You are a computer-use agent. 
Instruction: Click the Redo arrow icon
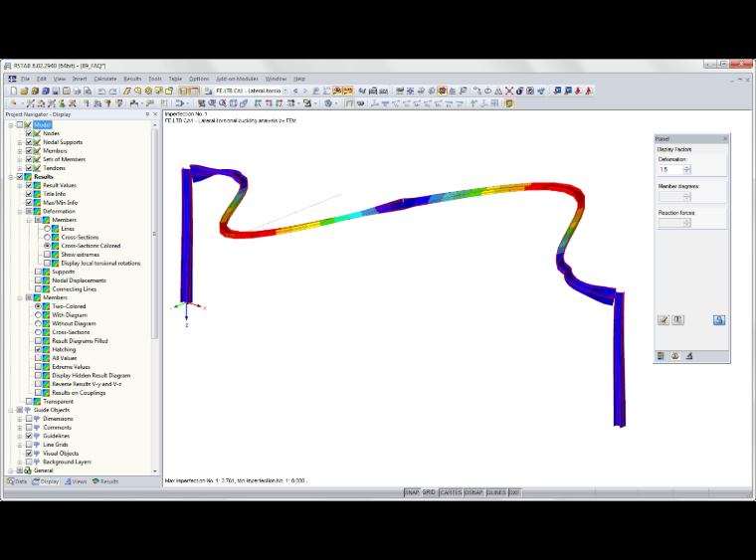click(112, 91)
